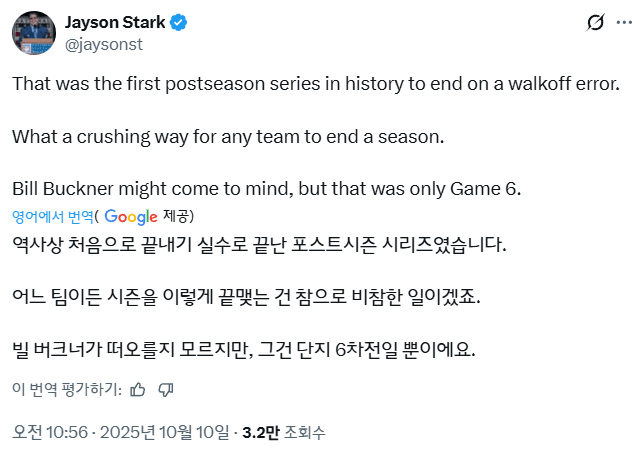Click the 'first postseason series' tweet sentence
The height and width of the screenshot is (454, 644).
click(316, 83)
